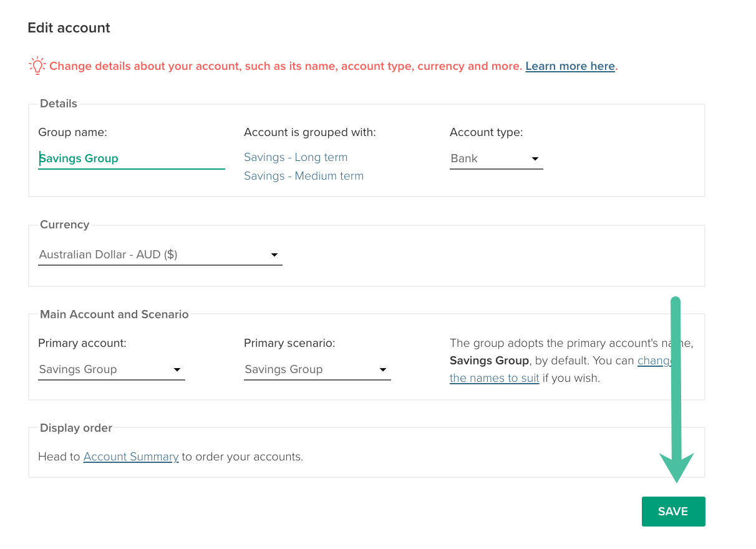Open the 'Savings - Medium term' grouped account
This screenshot has height=549, width=756.
tap(304, 176)
